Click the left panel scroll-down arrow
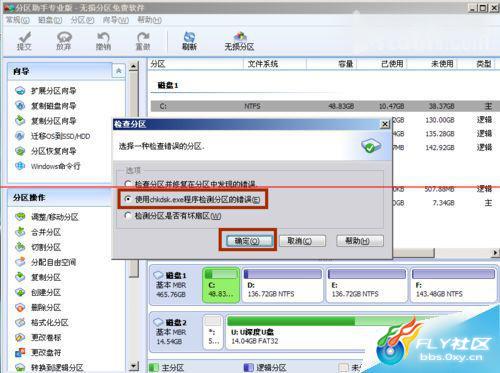Image resolution: width=500 pixels, height=373 pixels. pyautogui.click(x=134, y=366)
